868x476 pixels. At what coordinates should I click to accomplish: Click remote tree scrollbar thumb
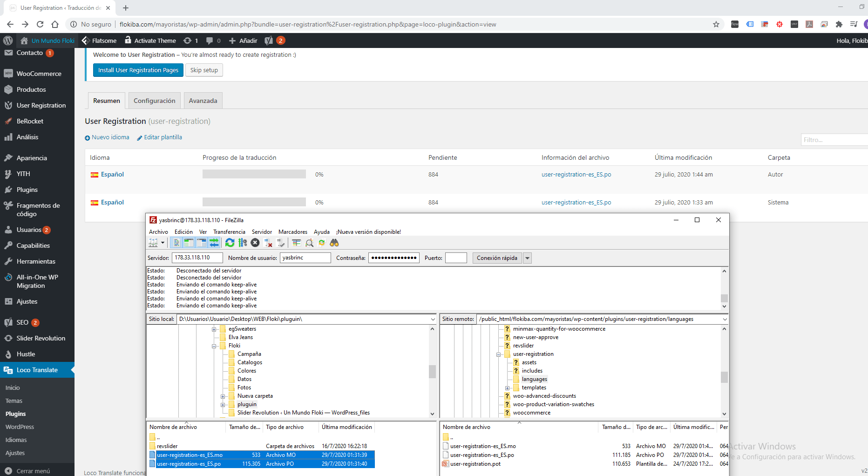pyautogui.click(x=724, y=377)
